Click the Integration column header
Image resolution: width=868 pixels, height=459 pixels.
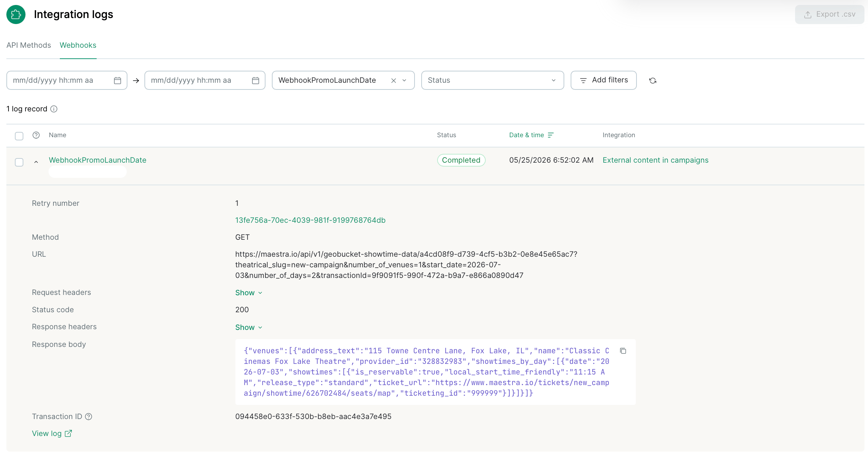[x=619, y=135]
